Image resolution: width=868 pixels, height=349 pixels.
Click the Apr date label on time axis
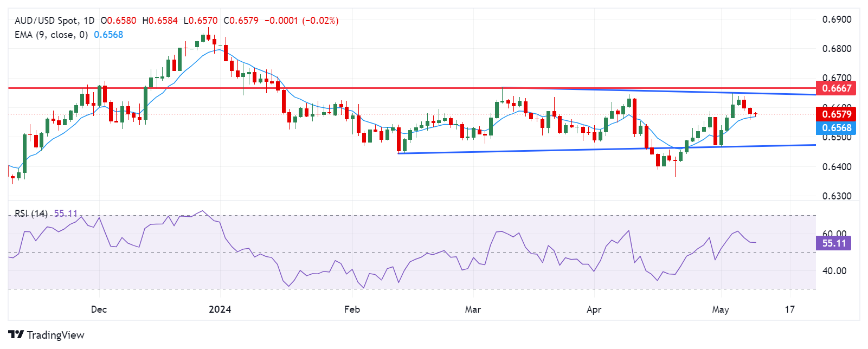pos(594,309)
